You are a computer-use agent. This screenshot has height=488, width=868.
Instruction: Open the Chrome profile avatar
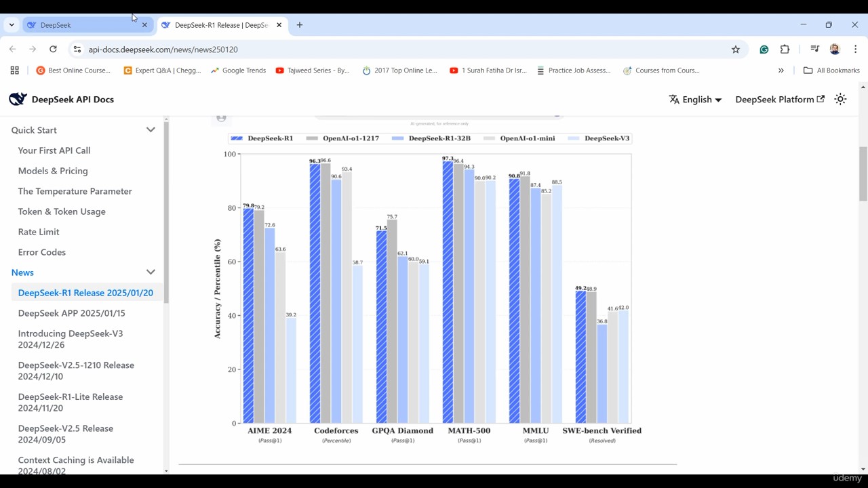point(835,49)
